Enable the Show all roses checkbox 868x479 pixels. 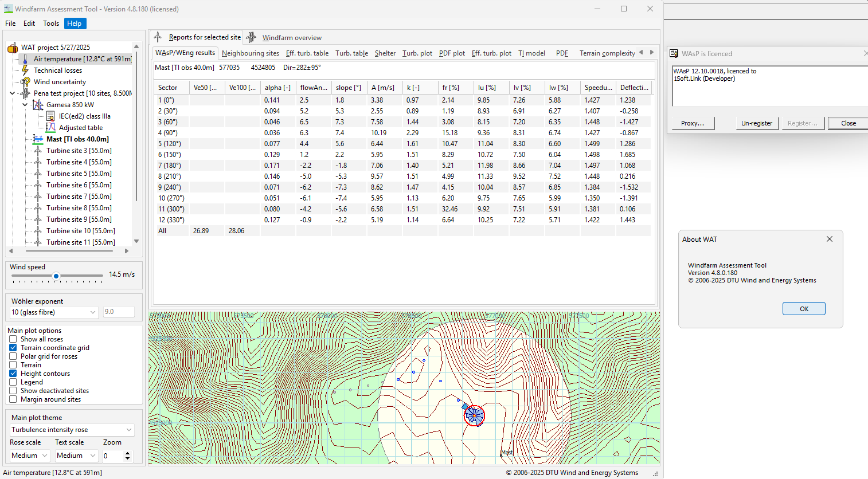click(x=13, y=339)
